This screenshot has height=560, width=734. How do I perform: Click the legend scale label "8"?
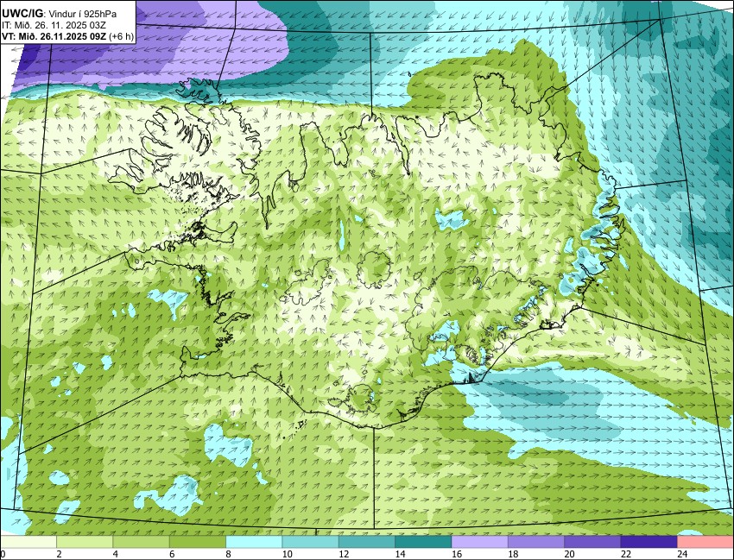(229, 554)
